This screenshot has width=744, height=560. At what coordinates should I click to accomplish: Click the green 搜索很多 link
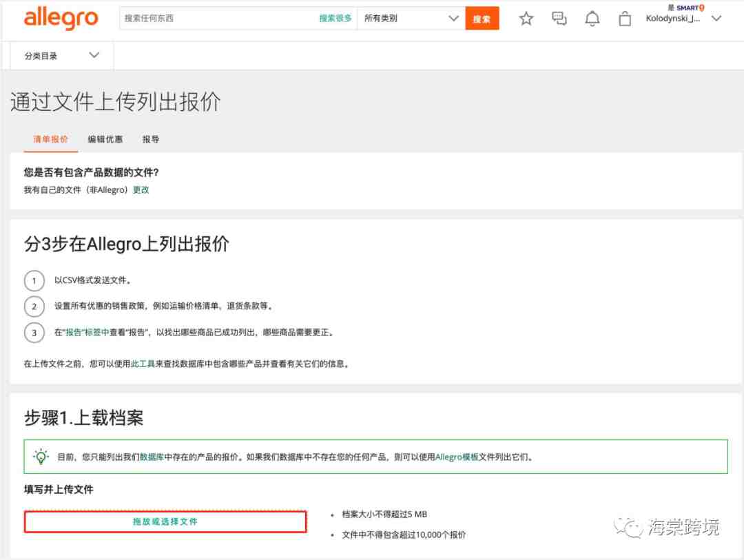(335, 19)
